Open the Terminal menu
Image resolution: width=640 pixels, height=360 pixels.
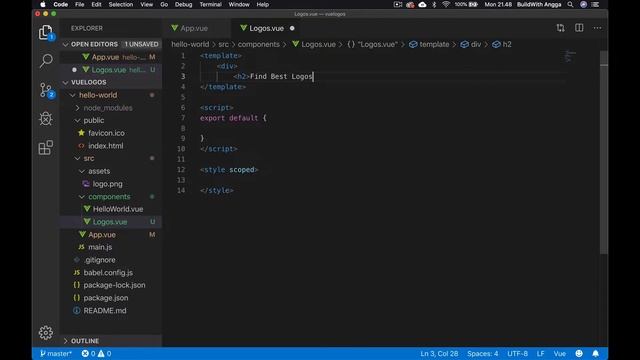(x=210, y=4)
